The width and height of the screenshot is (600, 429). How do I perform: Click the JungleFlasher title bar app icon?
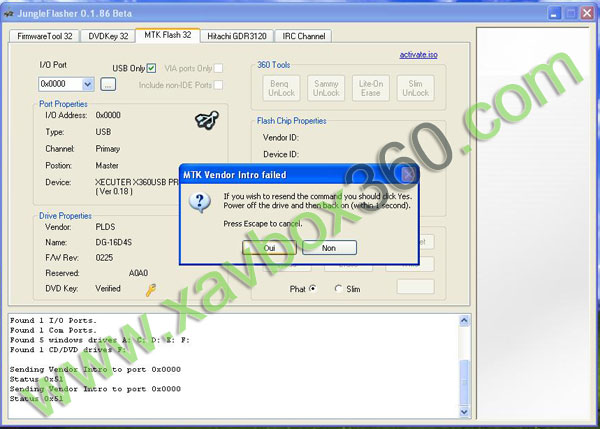click(8, 14)
